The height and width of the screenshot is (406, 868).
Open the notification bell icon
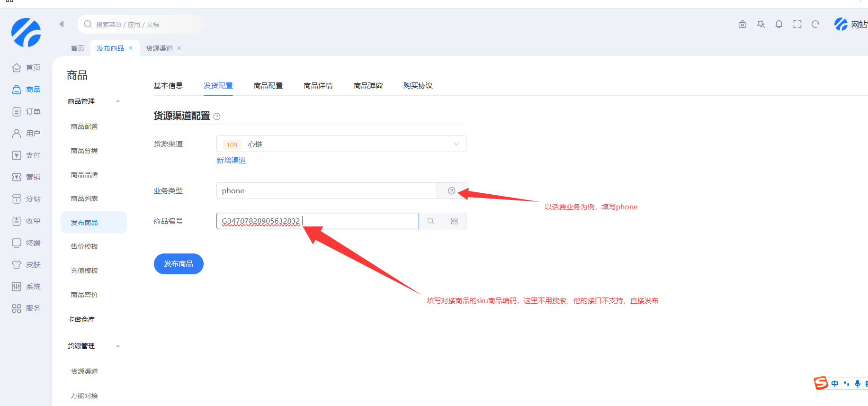tap(779, 24)
